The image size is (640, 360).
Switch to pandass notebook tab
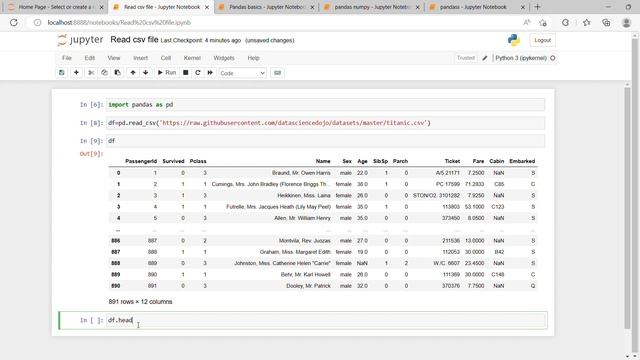pyautogui.click(x=473, y=7)
